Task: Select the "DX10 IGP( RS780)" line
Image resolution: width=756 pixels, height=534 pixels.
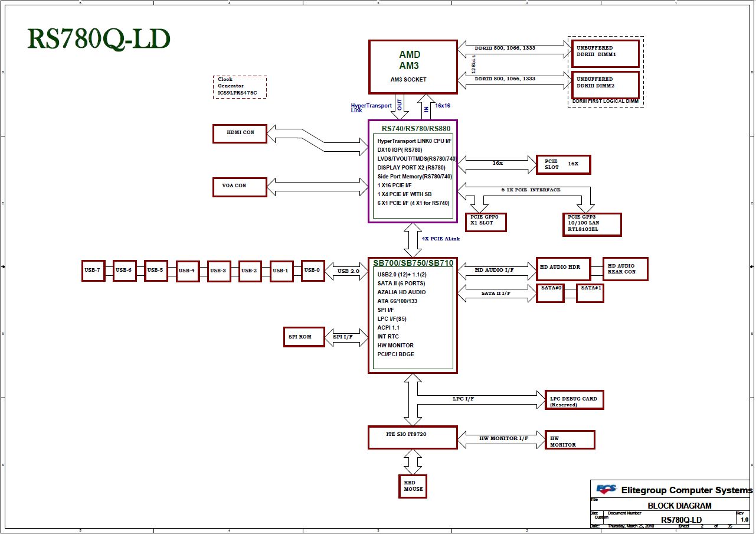Action: point(400,150)
